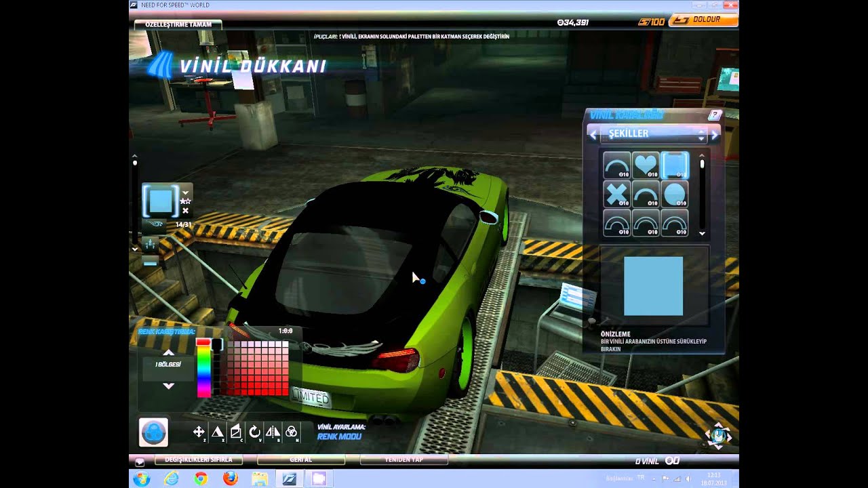Click the DOLDUR refill button
This screenshot has height=488, width=868.
(703, 20)
